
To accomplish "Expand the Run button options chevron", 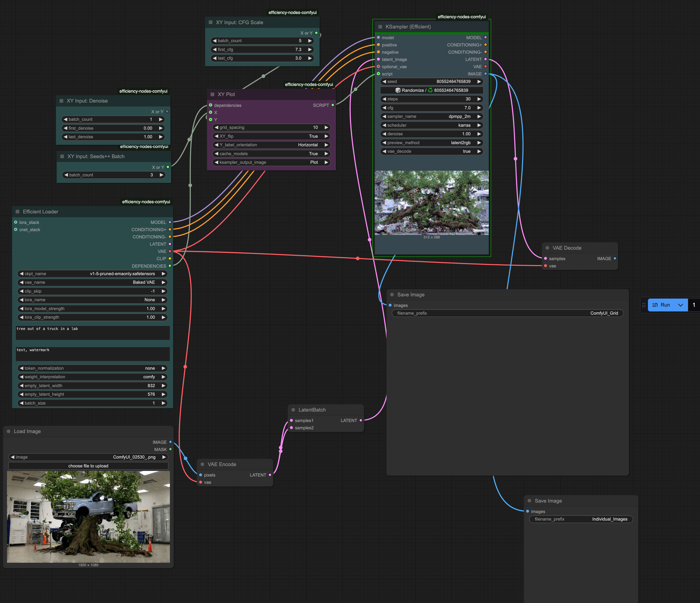I will coord(680,305).
